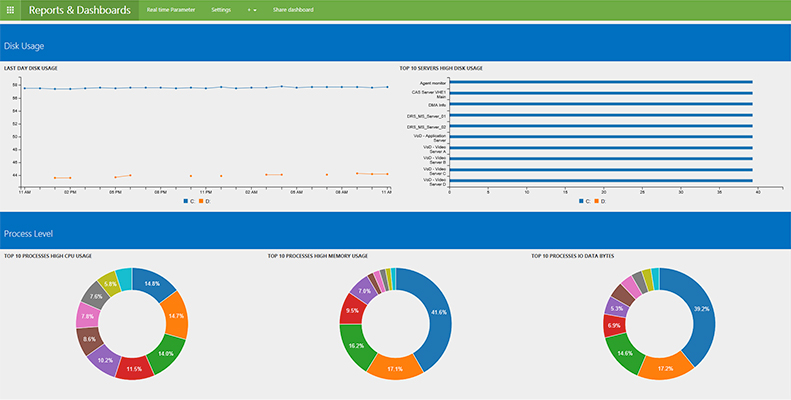791x400 pixels.
Task: Select the Agent monitor disk usage bar
Action: [601, 82]
